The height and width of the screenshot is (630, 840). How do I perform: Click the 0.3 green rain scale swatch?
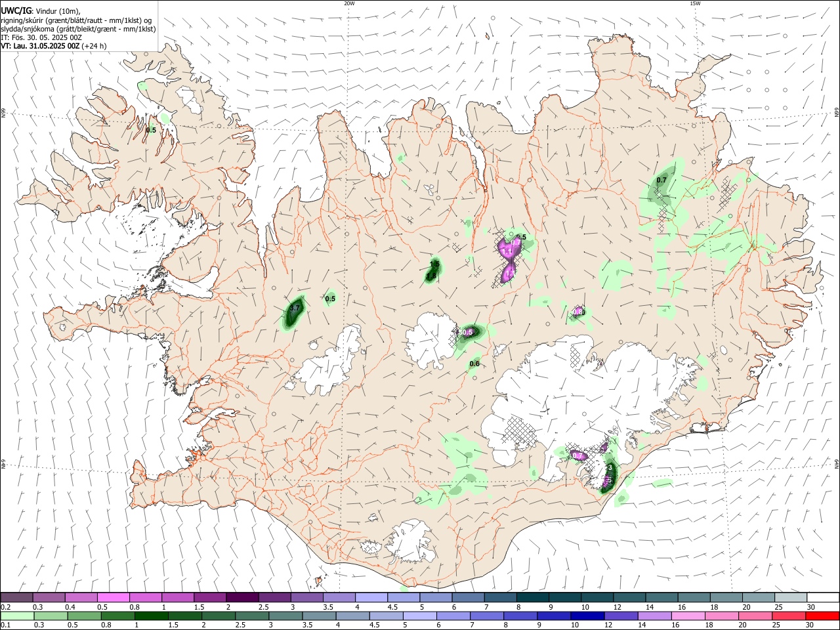point(50,616)
